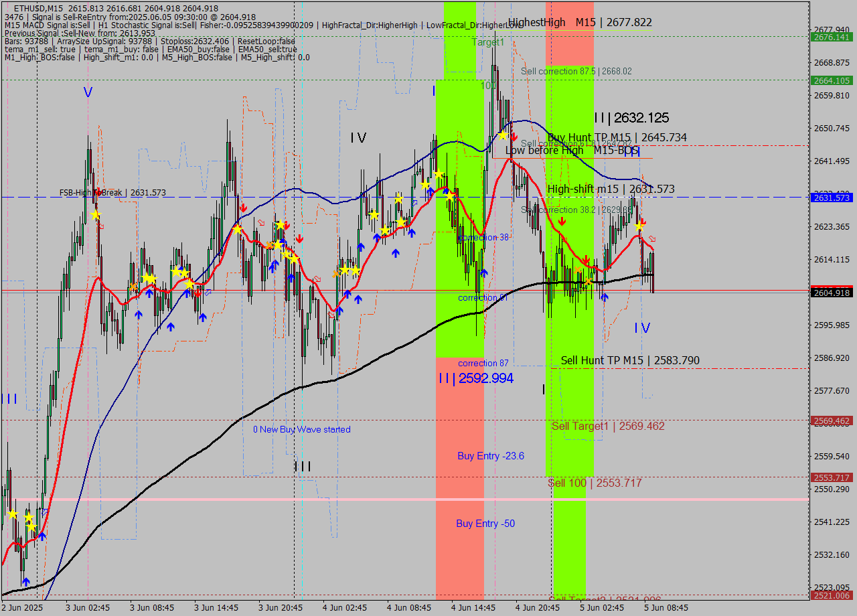Select the current price tag 2604.918
Screen dimensions: 857x616
831,293
